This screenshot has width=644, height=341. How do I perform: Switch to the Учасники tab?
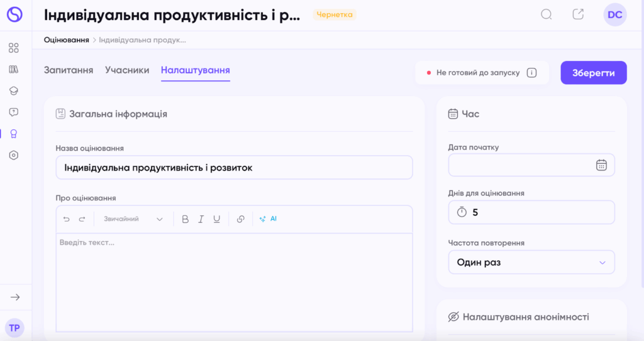(127, 70)
